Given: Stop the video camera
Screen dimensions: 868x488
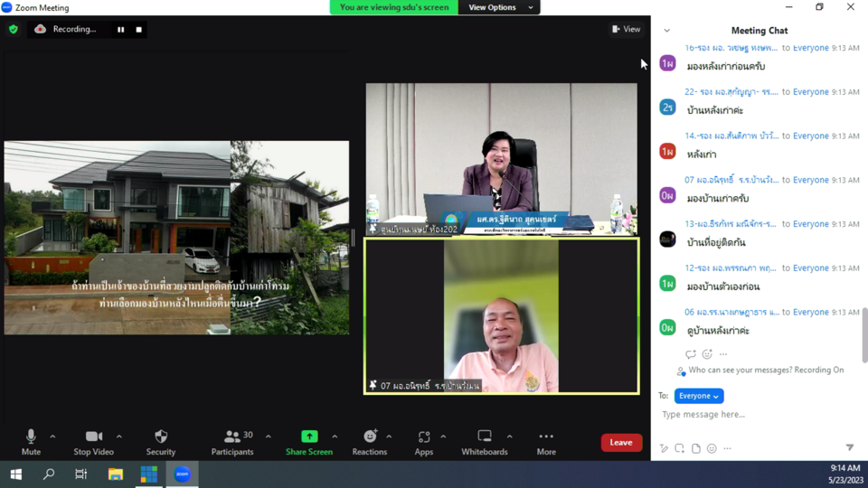Looking at the screenshot, I should 93,442.
